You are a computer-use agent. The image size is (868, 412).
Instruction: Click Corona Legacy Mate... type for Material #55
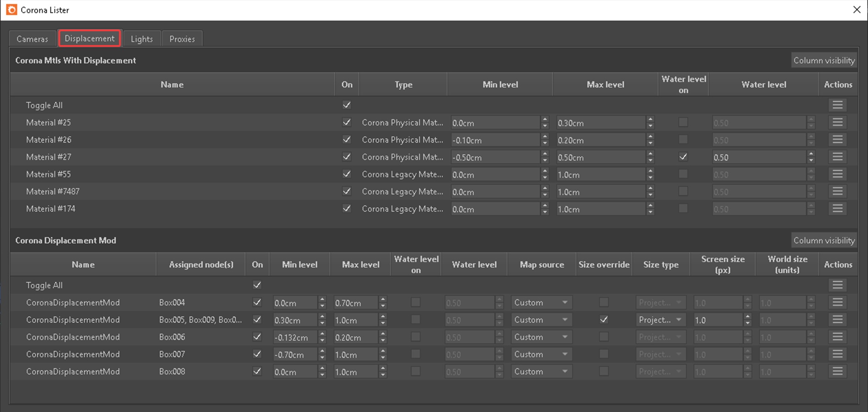point(403,174)
